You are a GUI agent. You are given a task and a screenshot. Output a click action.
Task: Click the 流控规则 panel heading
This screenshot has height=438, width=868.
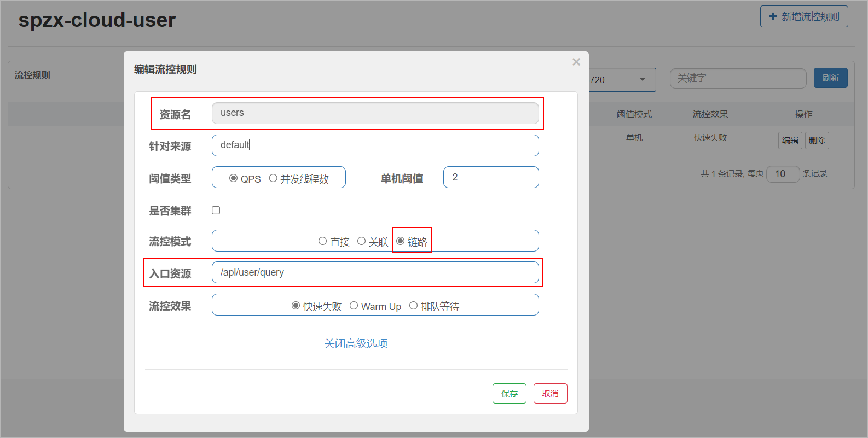point(32,75)
